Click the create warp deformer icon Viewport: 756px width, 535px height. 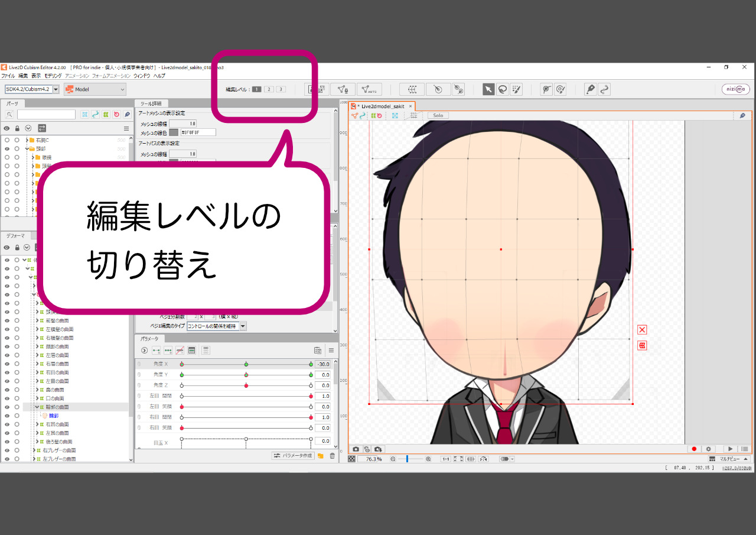pyautogui.click(x=412, y=89)
